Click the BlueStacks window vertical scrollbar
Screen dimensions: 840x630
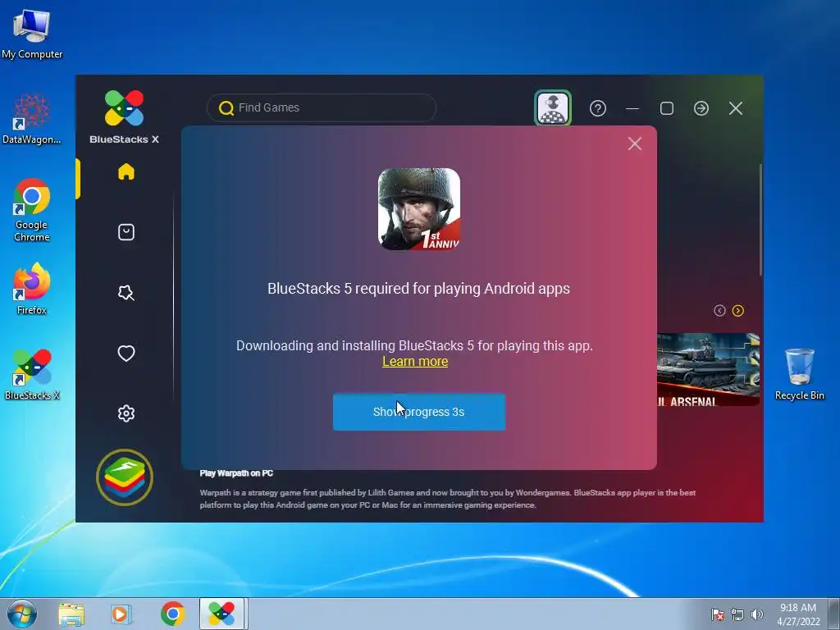click(760, 220)
